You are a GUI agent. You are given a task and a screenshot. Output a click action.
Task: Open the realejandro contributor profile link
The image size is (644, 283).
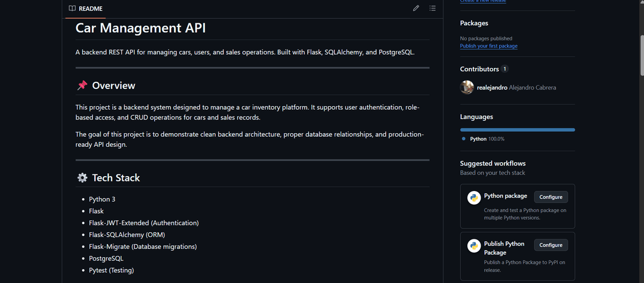tap(491, 88)
